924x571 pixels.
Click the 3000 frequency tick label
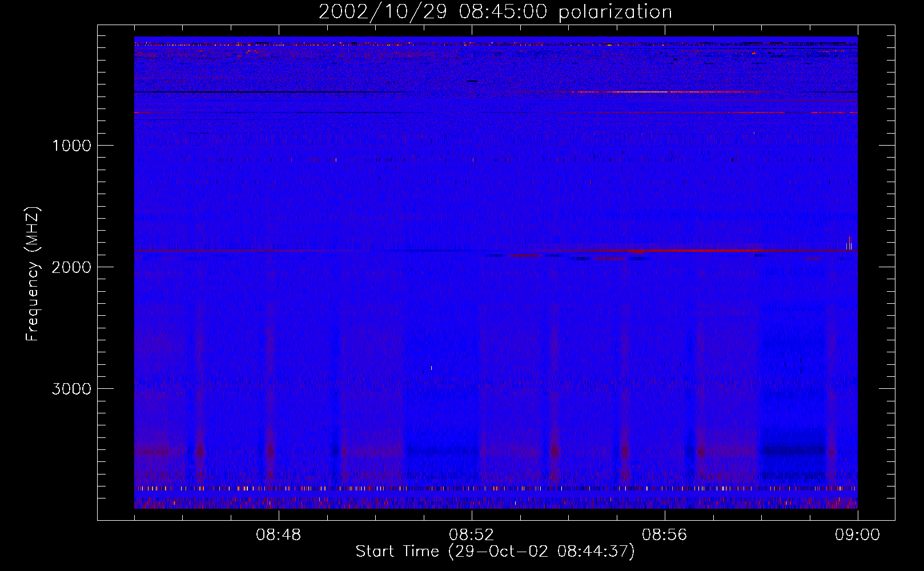click(x=71, y=389)
